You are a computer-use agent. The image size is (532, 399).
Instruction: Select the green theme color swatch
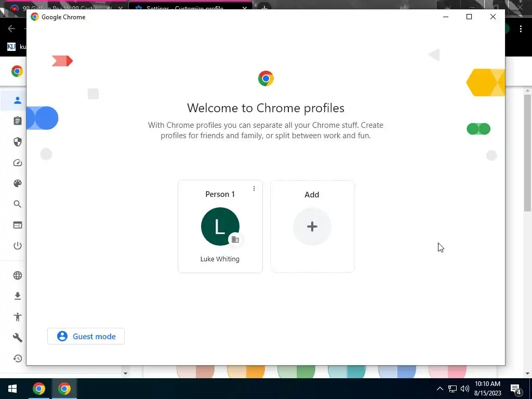296,371
